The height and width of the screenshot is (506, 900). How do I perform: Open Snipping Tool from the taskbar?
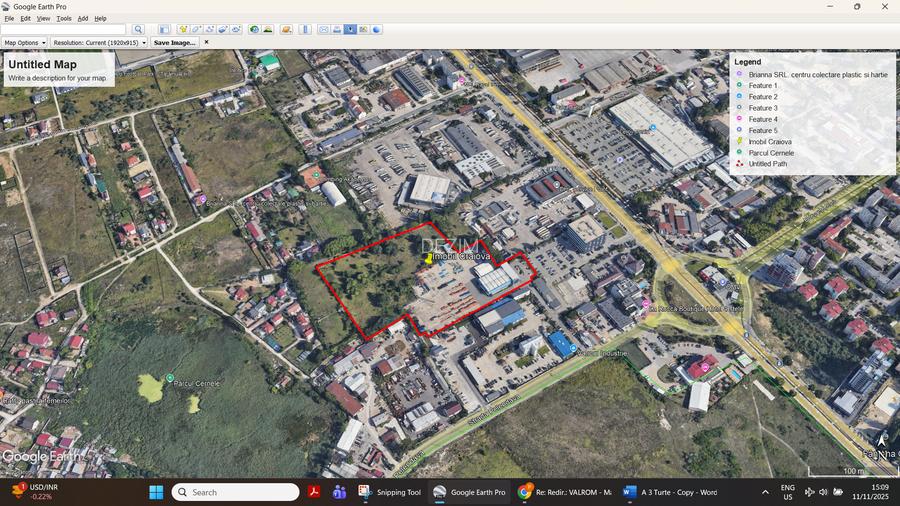pos(391,492)
